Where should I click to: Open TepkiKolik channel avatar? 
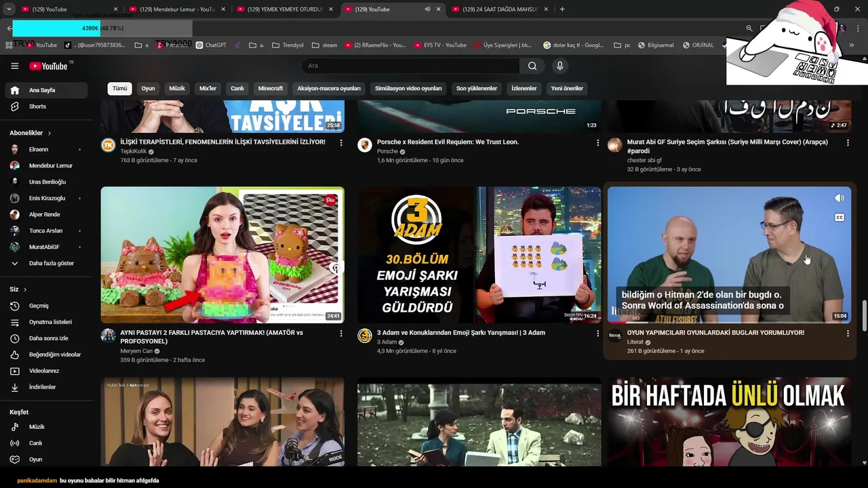click(108, 145)
